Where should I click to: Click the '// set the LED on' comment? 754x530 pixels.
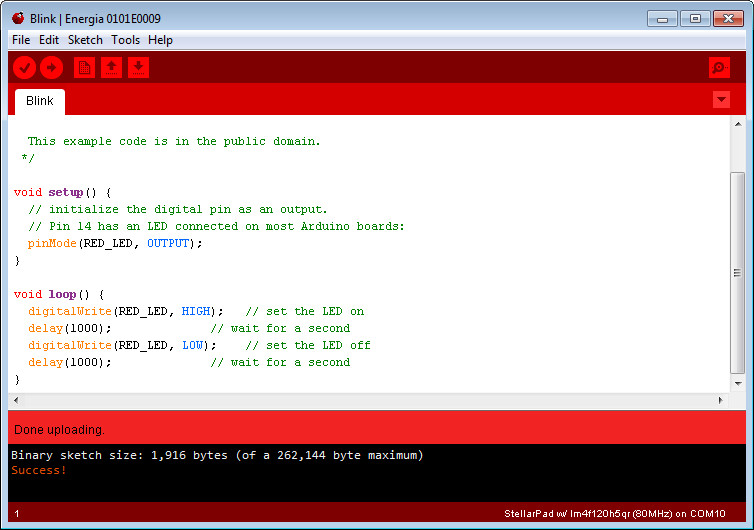(305, 311)
